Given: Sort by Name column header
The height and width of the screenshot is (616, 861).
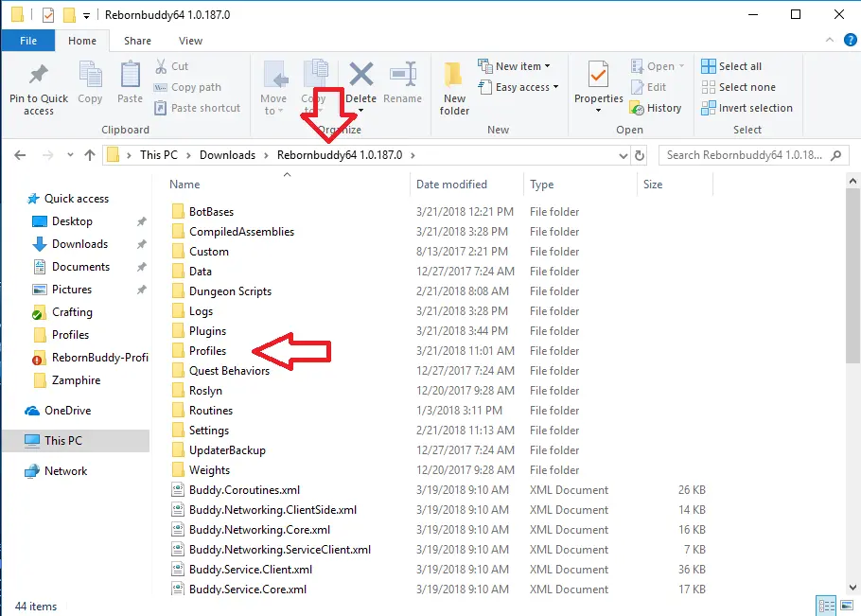Looking at the screenshot, I should (184, 185).
